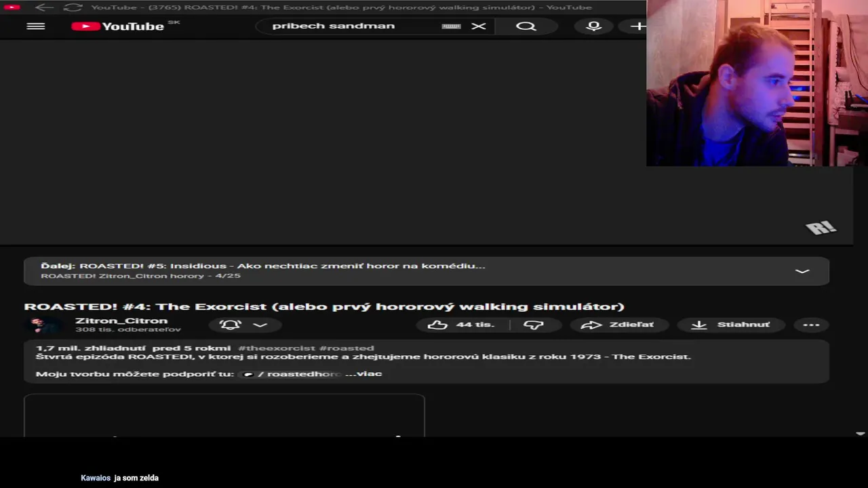Click the '308 tis. odberateľov' subscriber count
Viewport: 868px width, 488px height.
coord(128,329)
